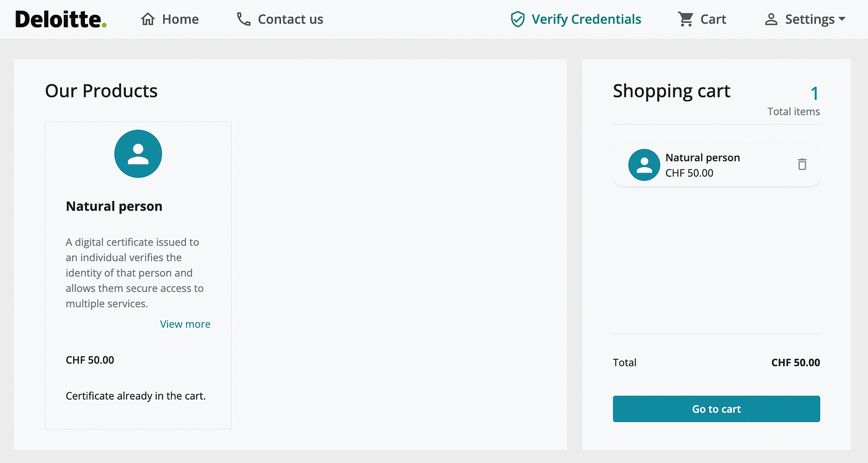Delete Natural person item with trash icon
868x463 pixels.
(x=802, y=164)
